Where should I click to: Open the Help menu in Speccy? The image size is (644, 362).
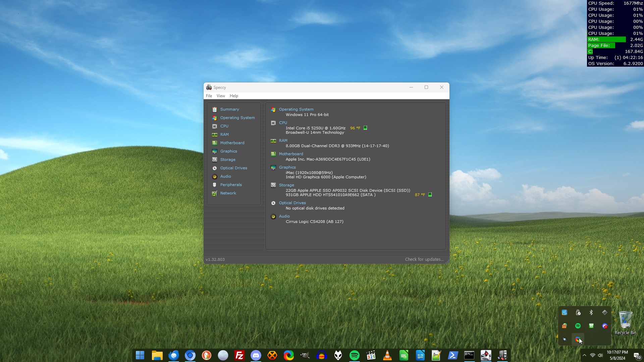[234, 96]
